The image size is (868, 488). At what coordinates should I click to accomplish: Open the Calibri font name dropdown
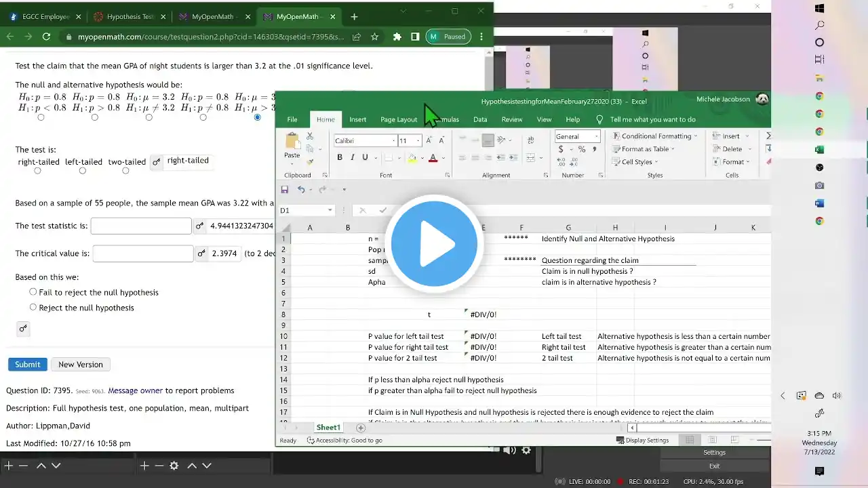[394, 141]
